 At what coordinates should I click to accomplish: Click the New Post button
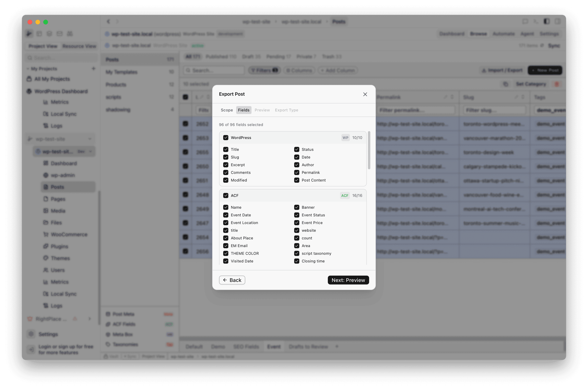pyautogui.click(x=545, y=70)
